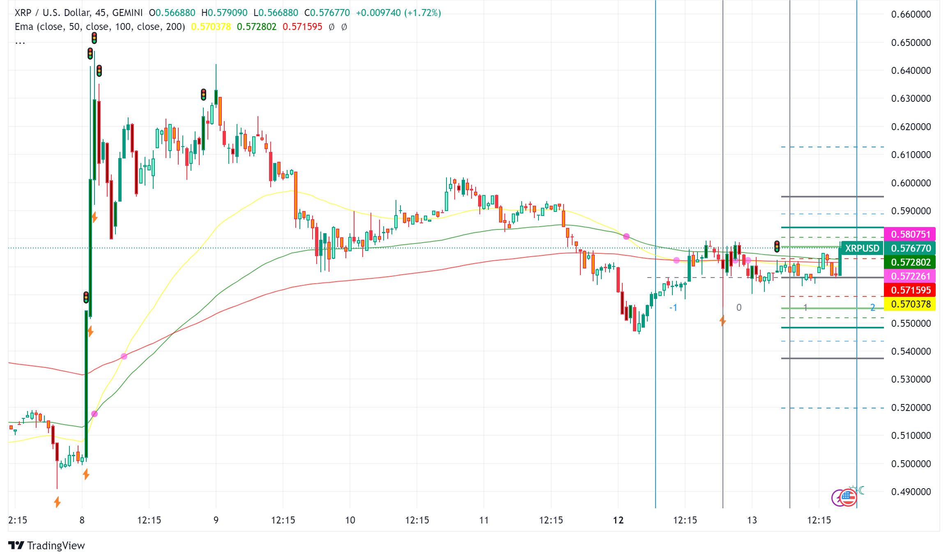Click the 0.500000 price axis label
Image resolution: width=948 pixels, height=560 pixels.
pyautogui.click(x=911, y=464)
